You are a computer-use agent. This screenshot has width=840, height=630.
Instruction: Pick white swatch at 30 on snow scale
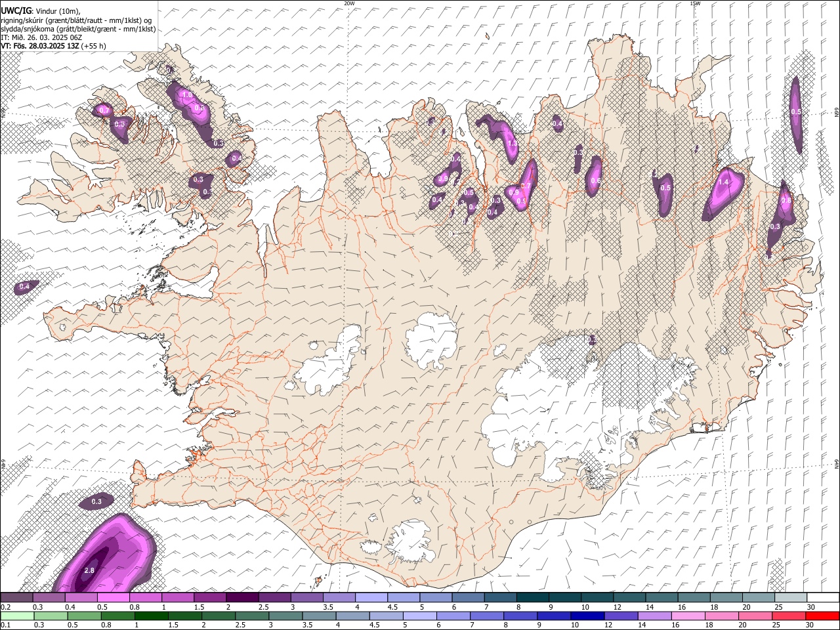(823, 597)
